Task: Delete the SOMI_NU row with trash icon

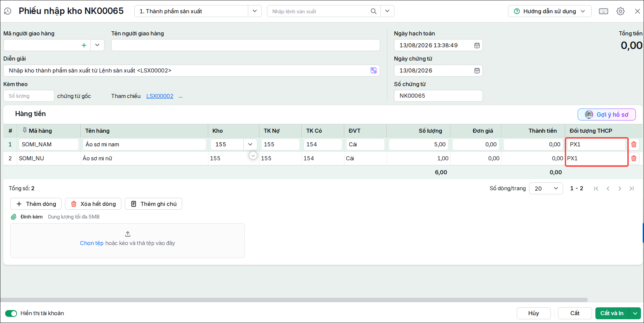Action: tap(634, 158)
